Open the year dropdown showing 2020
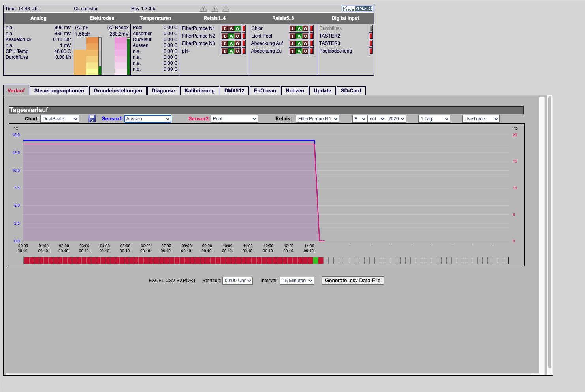Image resolution: width=585 pixels, height=392 pixels. tap(396, 119)
